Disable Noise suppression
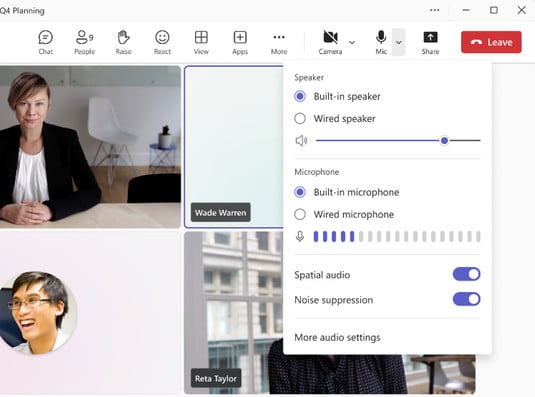This screenshot has height=397, width=535. (466, 299)
